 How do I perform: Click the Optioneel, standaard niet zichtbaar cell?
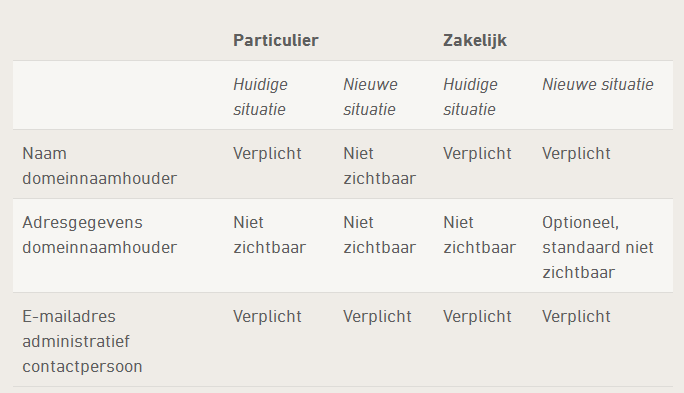[x=598, y=247]
